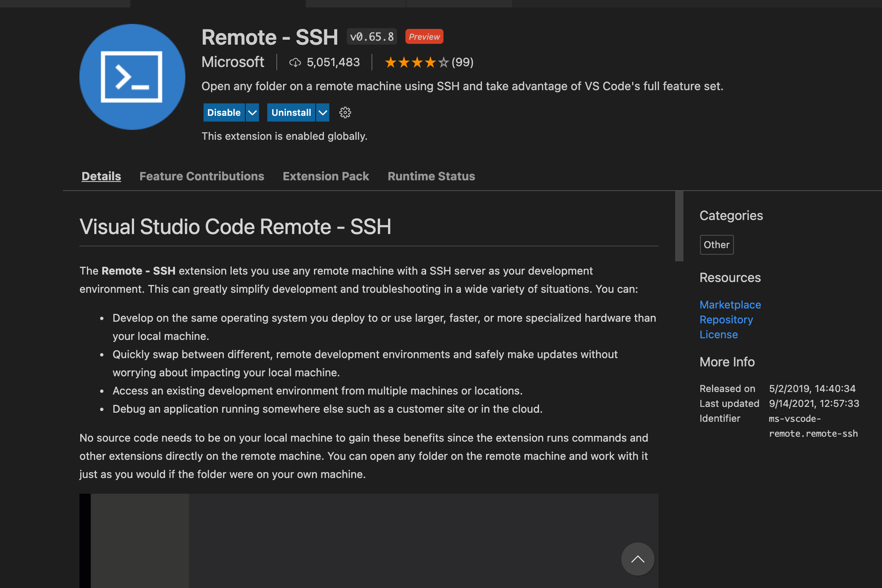Click the Remote - SSH extension logo icon
Viewport: 882px width, 588px height.
pyautogui.click(x=132, y=77)
